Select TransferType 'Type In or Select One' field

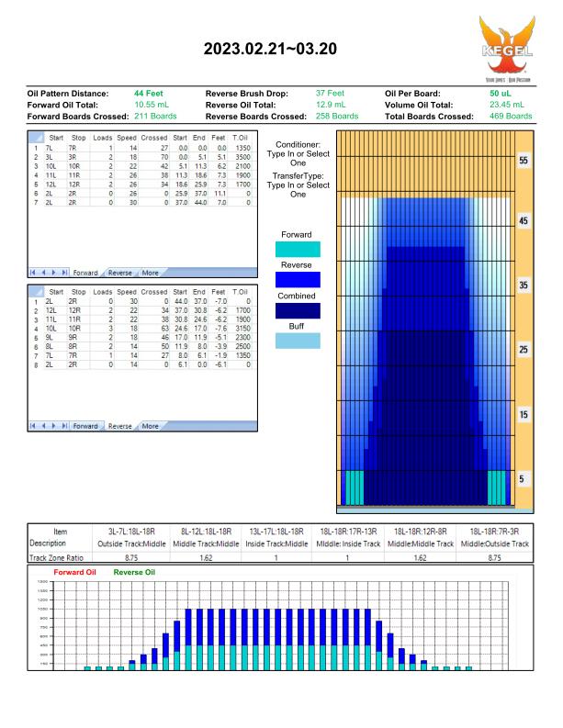(x=298, y=189)
